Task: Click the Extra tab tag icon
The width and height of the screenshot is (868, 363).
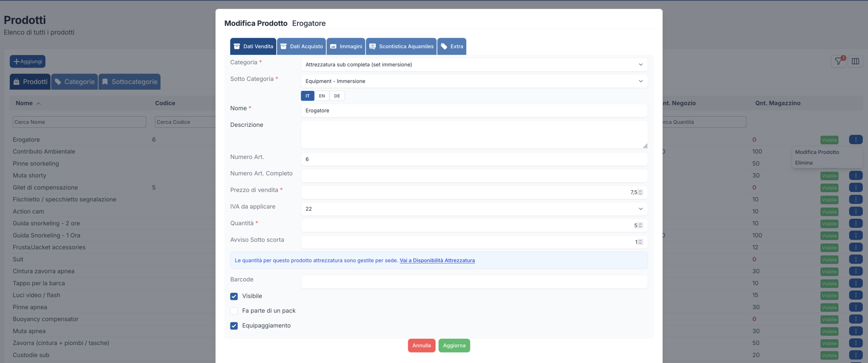Action: click(x=444, y=46)
